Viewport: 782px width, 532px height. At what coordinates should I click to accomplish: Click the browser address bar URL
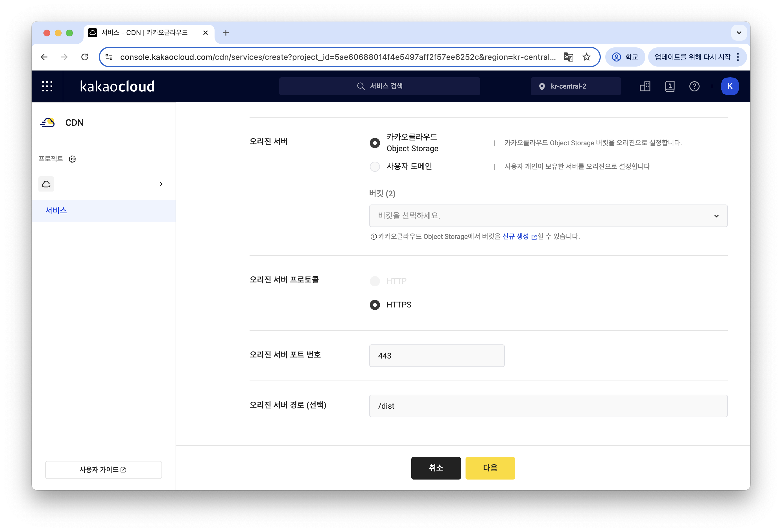338,57
